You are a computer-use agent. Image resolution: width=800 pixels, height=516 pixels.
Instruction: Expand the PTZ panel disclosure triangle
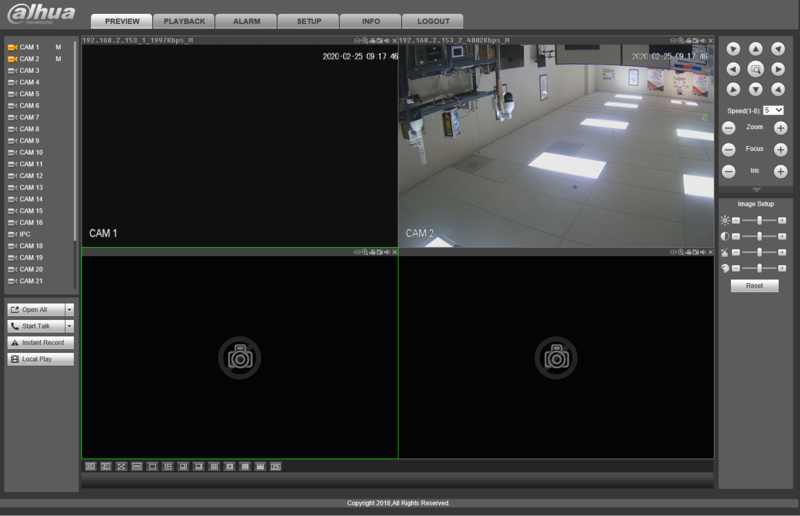pos(756,190)
